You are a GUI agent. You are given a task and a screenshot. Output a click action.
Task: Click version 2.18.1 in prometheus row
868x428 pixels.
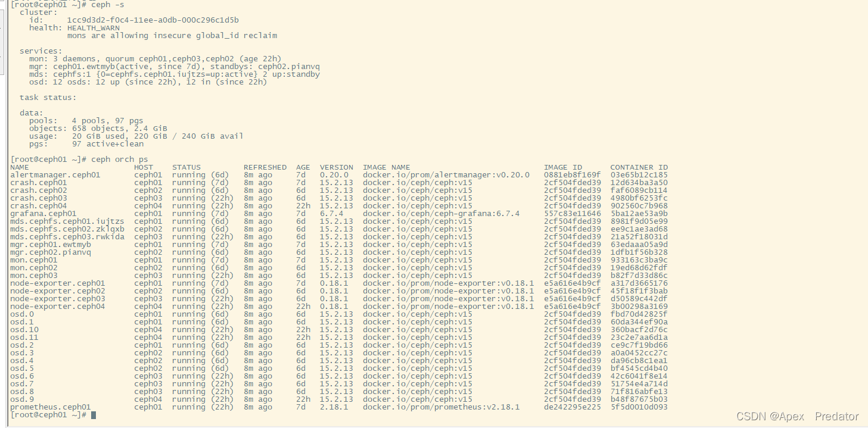point(334,407)
